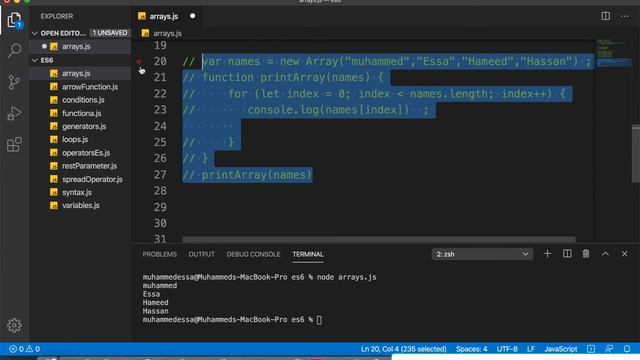The height and width of the screenshot is (360, 640).
Task: Change indentation via Spaces: 4
Action: pos(471,349)
